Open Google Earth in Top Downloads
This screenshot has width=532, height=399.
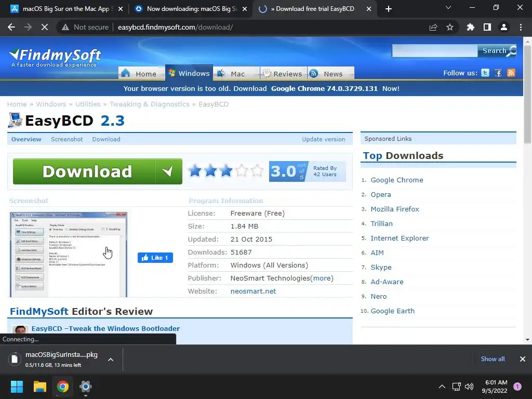393,311
